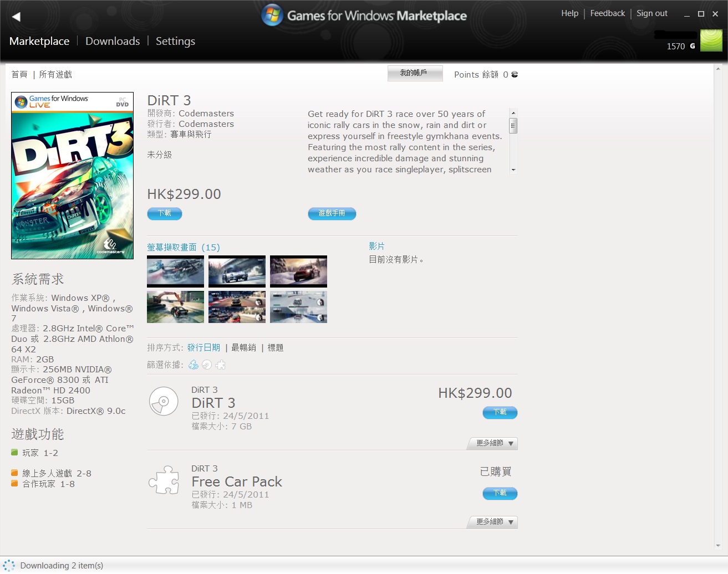Click the Points balance coin icon
This screenshot has height=574, width=728.
515,75
